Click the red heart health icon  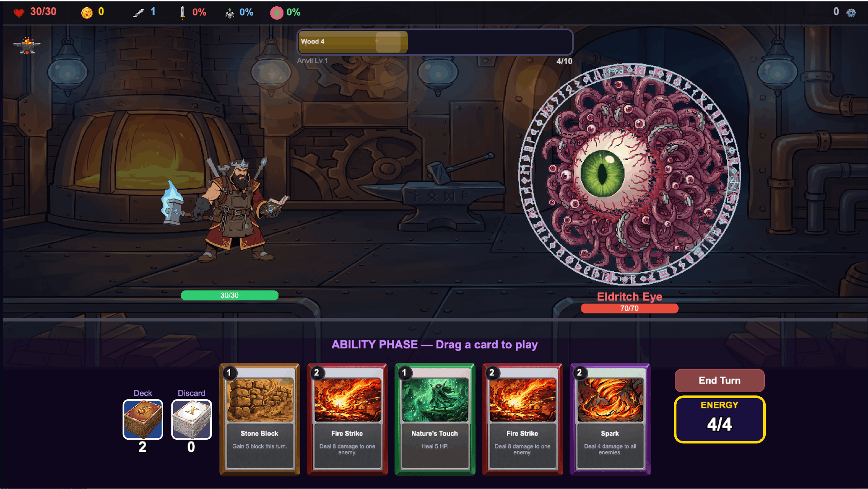pos(19,13)
